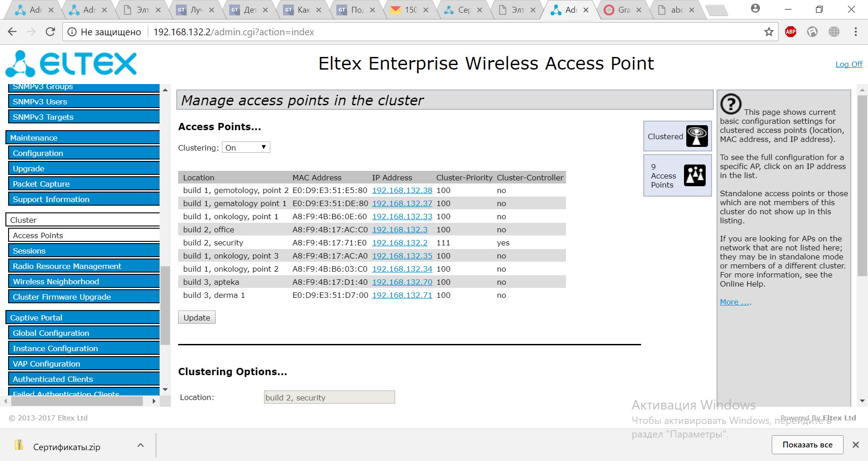Screen dimensions: 868x461
Task: Open the AdBlock Plus extension icon
Action: coord(791,32)
